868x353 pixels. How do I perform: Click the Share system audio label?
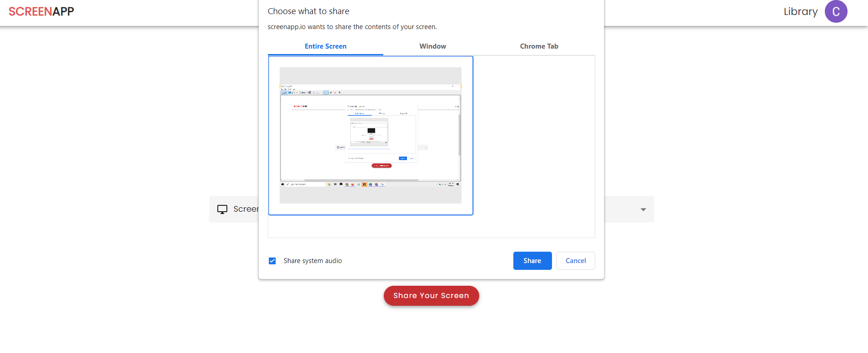pos(312,261)
